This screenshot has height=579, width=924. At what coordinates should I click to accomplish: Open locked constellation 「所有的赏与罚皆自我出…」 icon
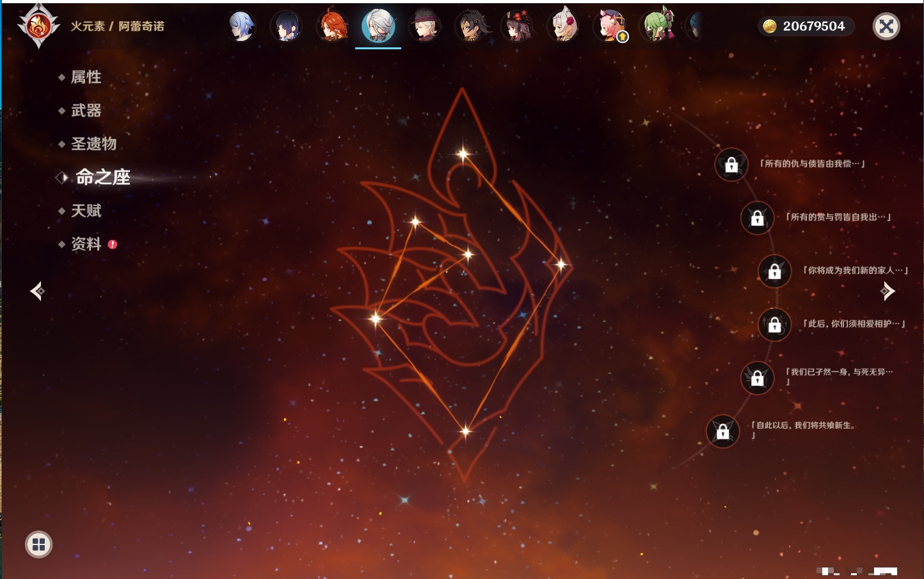757,218
